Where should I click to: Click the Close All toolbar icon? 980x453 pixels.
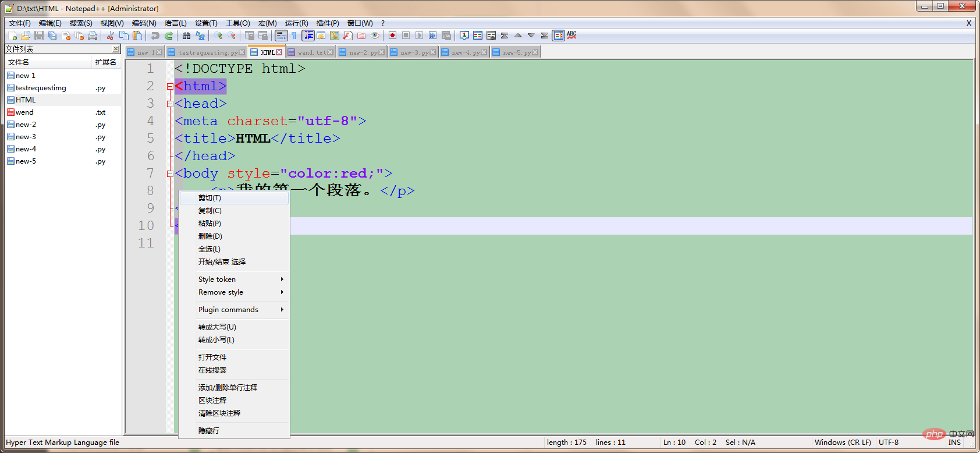[x=79, y=36]
